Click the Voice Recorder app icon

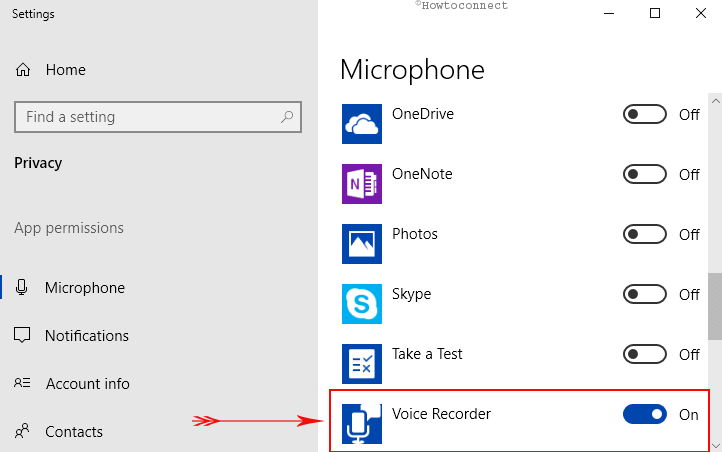click(361, 423)
